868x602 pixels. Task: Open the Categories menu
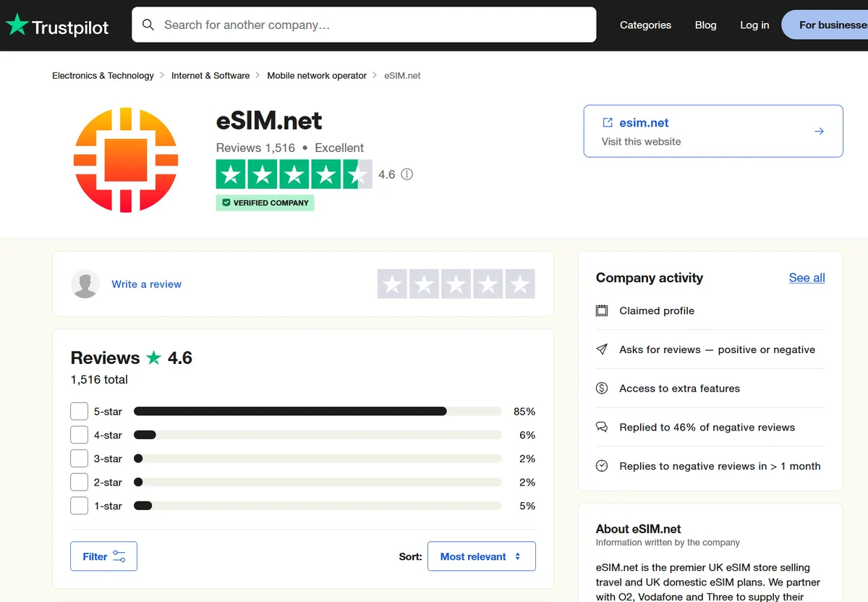[645, 25]
